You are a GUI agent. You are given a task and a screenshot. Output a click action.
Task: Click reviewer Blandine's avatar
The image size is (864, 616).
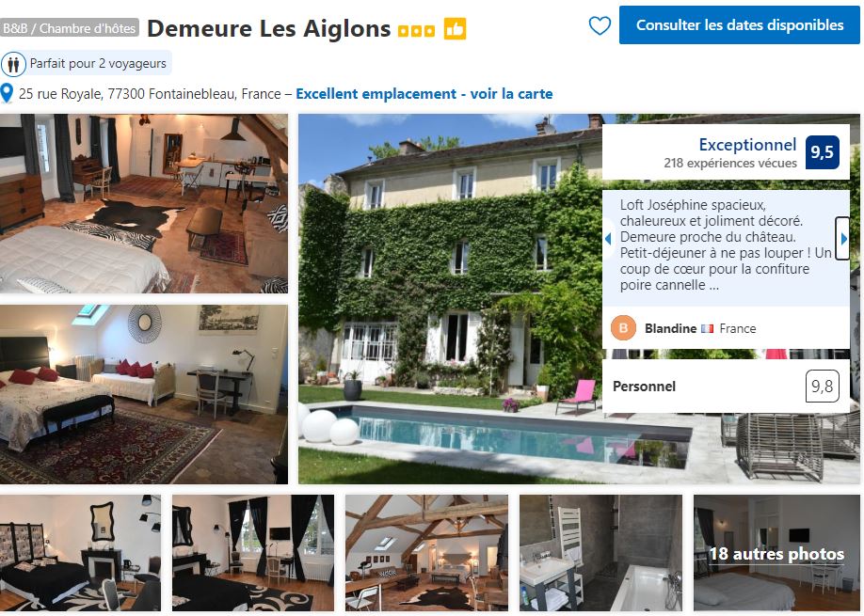click(623, 328)
